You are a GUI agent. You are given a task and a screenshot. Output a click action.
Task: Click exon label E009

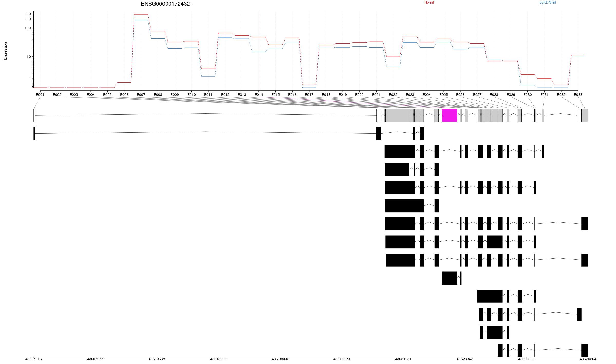tap(175, 95)
